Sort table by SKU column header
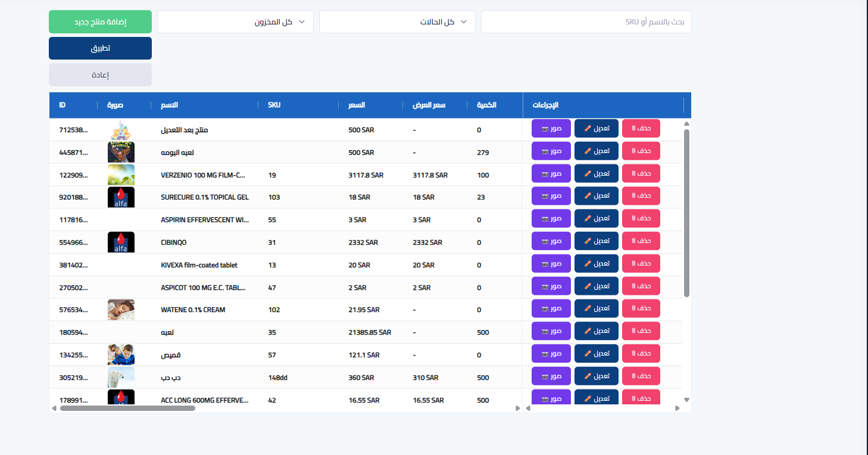Viewport: 868px width, 455px height. point(274,105)
